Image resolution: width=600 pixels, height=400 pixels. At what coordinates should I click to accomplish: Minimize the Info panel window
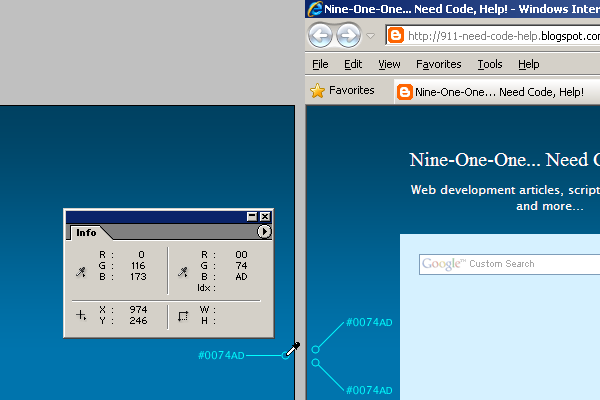[x=252, y=217]
